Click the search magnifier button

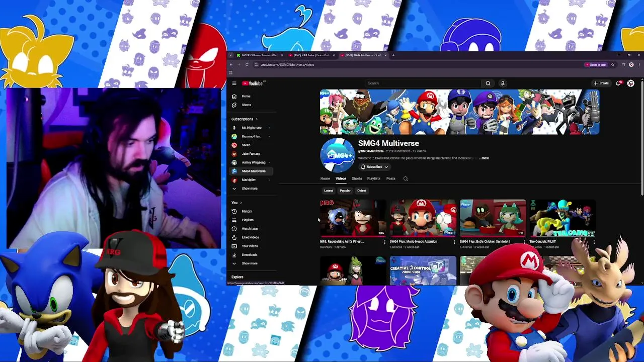pos(488,83)
